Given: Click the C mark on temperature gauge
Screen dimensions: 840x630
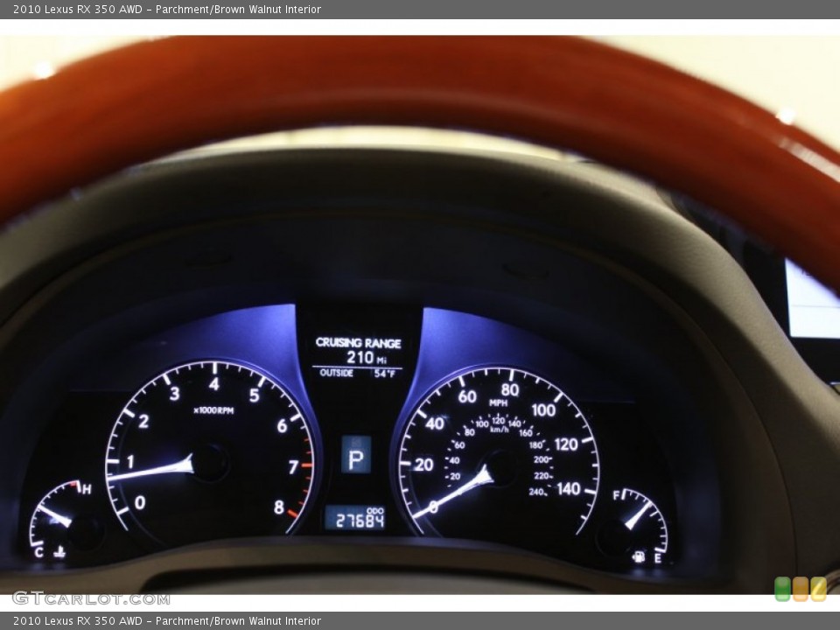Looking at the screenshot, I should click(x=38, y=552).
